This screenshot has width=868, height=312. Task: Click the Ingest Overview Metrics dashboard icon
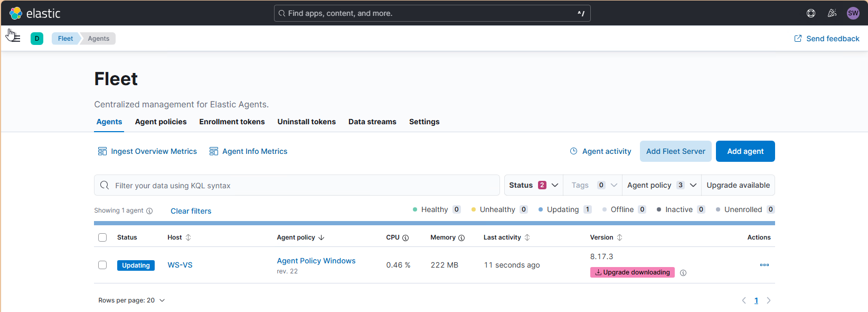102,151
